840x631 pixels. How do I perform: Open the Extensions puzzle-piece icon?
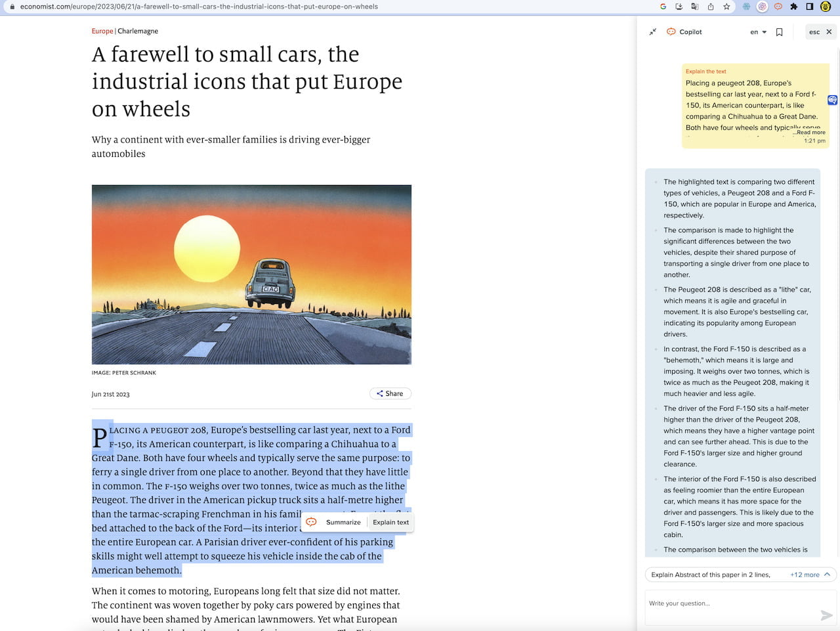[x=793, y=7]
